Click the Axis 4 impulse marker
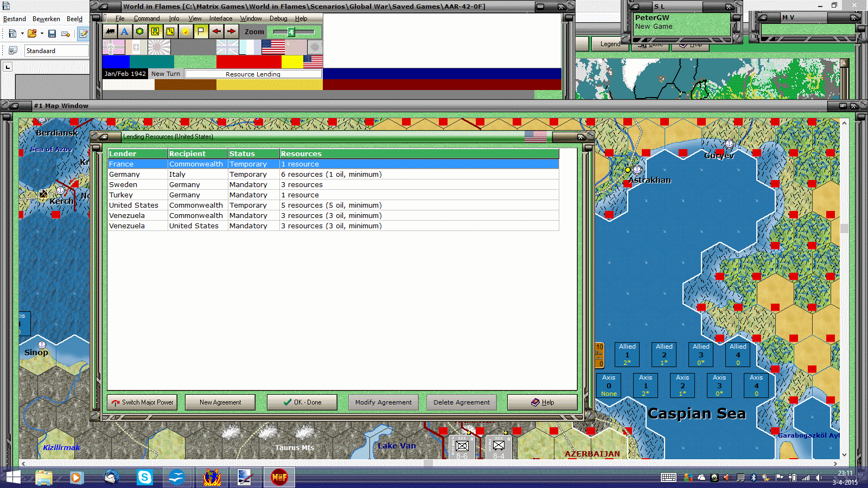The height and width of the screenshot is (488, 868). [x=756, y=386]
